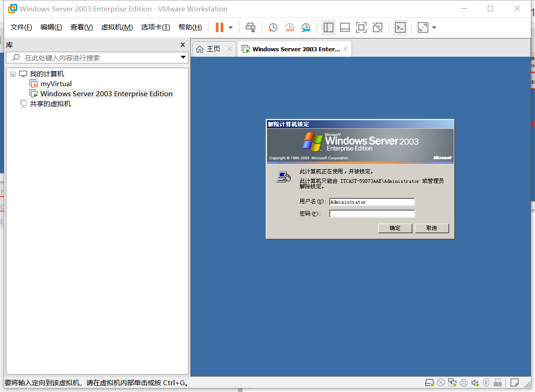Enter full screen mode
Viewport: 535px width, 392px height.
point(361,27)
